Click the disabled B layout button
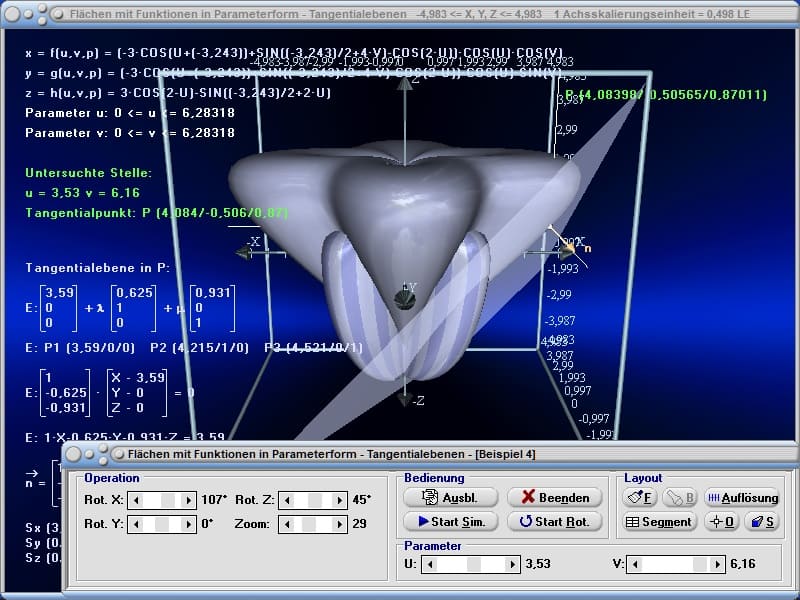Viewport: 800px width, 600px height. click(680, 497)
